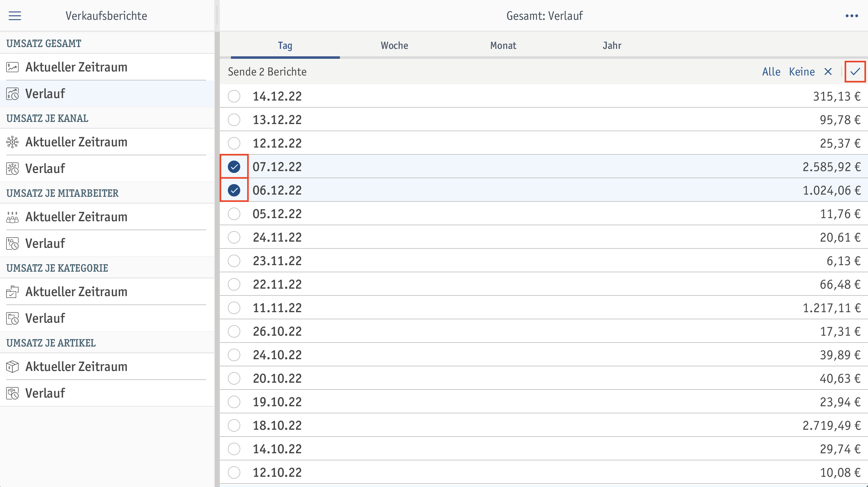Click the amount 315,13 €
Image resolution: width=868 pixels, height=487 pixels.
(837, 96)
